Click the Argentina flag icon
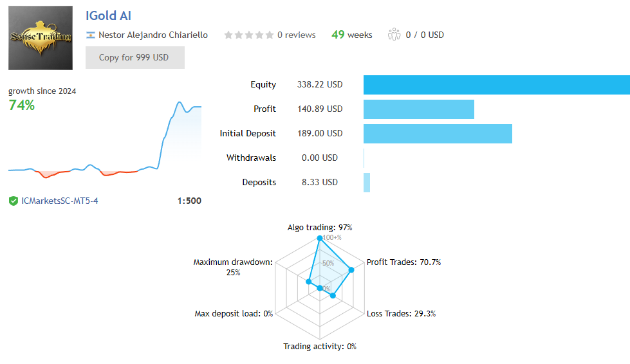Image resolution: width=630 pixels, height=364 pixels. point(91,35)
